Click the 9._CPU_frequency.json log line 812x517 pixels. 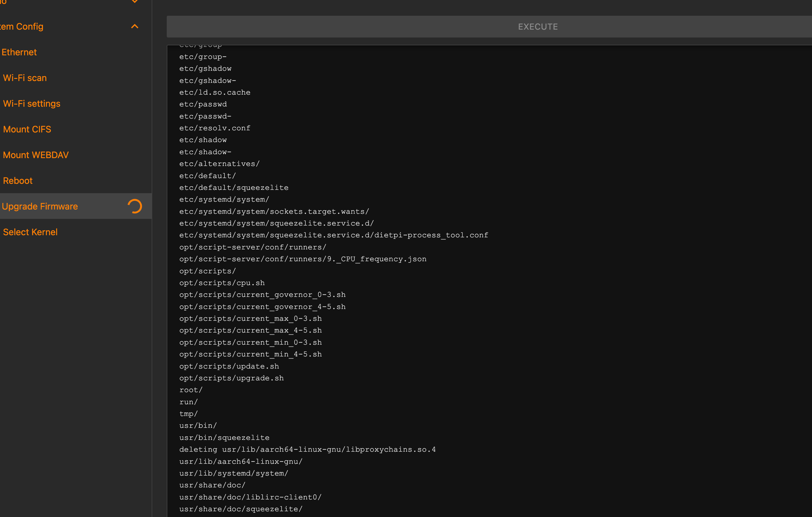pyautogui.click(x=302, y=259)
